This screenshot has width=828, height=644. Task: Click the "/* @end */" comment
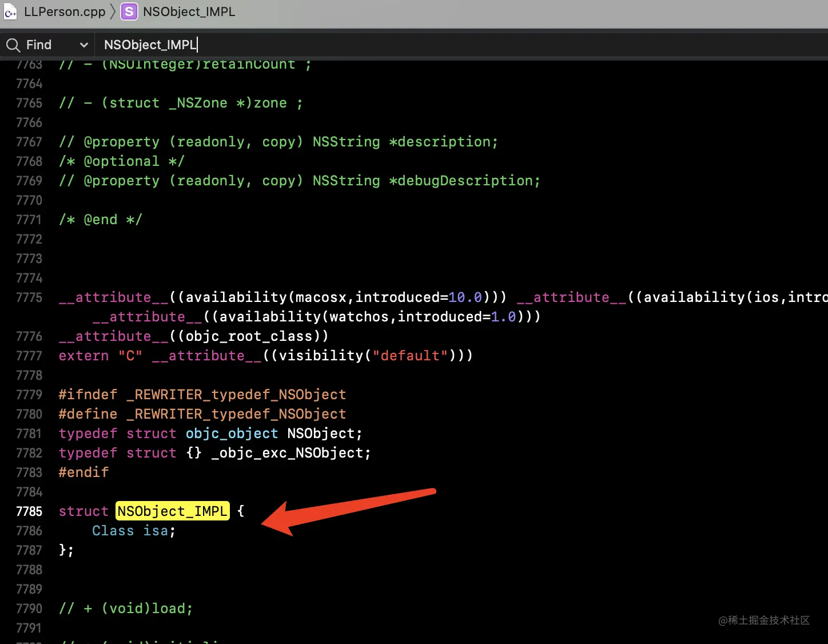(x=101, y=219)
